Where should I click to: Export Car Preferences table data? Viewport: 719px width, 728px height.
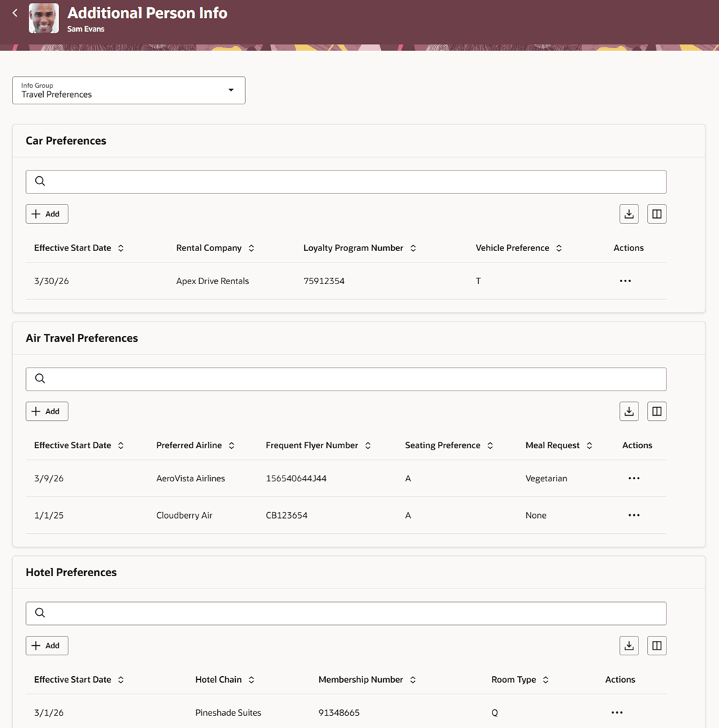629,214
